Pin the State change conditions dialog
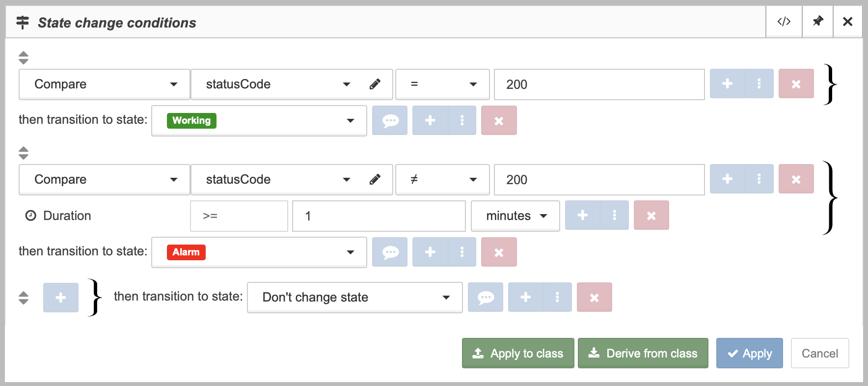Screen dimensions: 868x386 click(817, 22)
